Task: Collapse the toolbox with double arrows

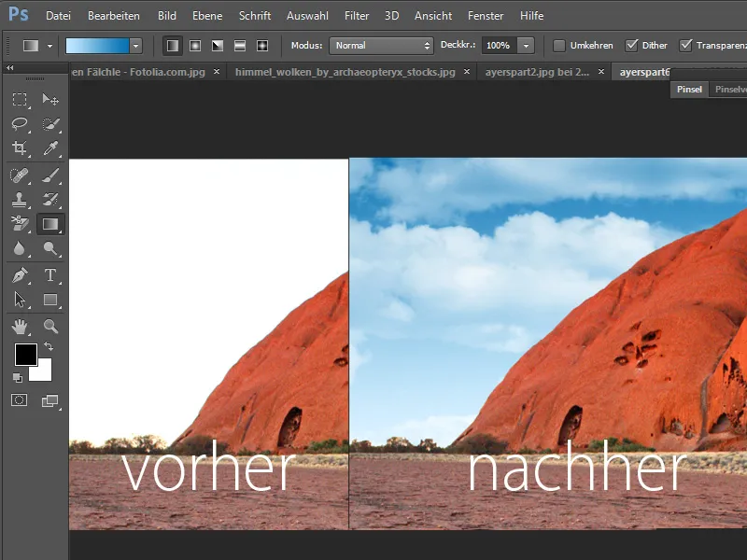Action: pyautogui.click(x=10, y=68)
